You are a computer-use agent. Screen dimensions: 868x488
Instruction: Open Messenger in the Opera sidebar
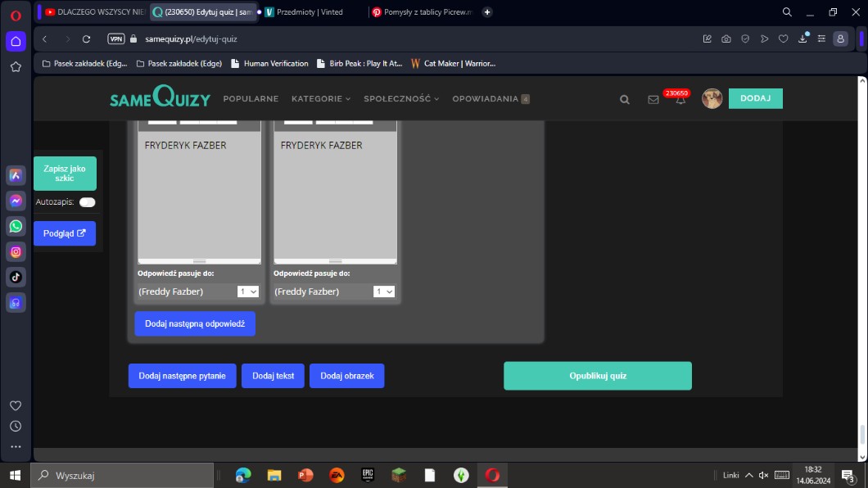click(x=16, y=201)
